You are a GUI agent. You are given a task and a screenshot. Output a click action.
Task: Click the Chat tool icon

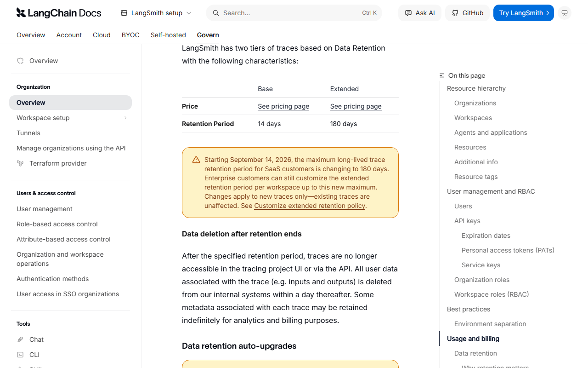(x=20, y=339)
